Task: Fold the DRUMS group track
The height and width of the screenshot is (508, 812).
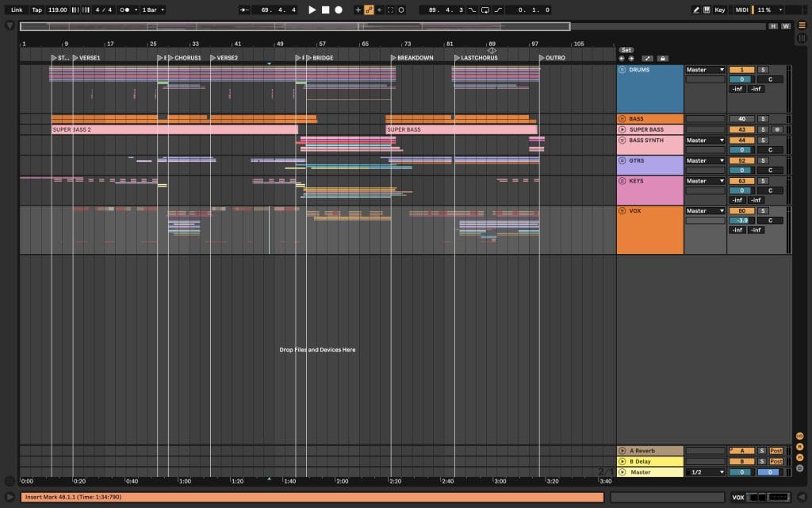Action: pyautogui.click(x=622, y=70)
